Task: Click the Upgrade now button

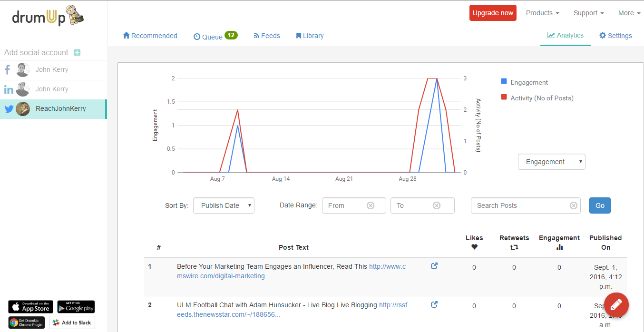Action: (493, 13)
